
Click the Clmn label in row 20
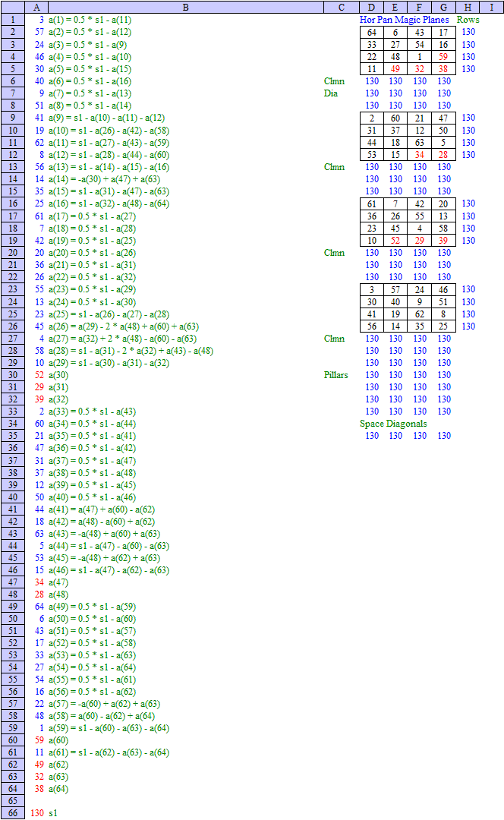334,253
